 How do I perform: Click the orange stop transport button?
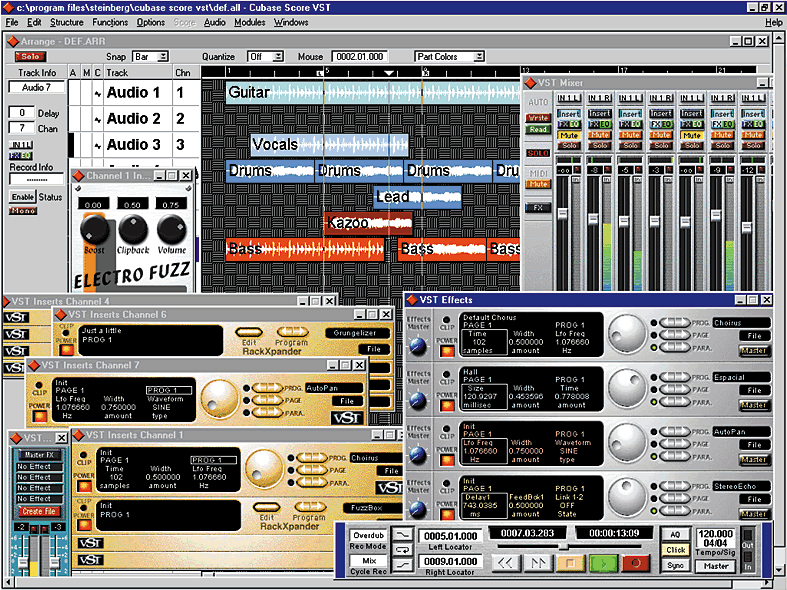pos(570,563)
